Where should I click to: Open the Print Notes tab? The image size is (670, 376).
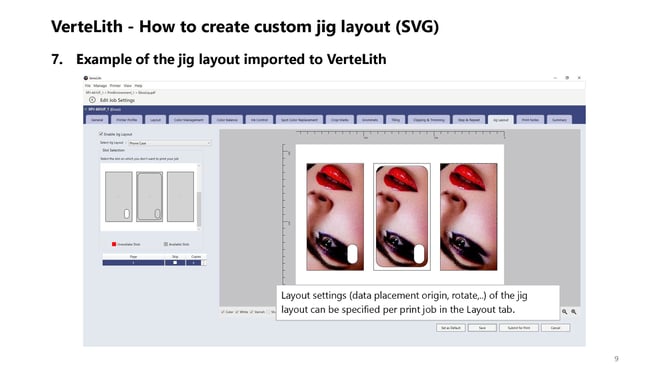530,120
